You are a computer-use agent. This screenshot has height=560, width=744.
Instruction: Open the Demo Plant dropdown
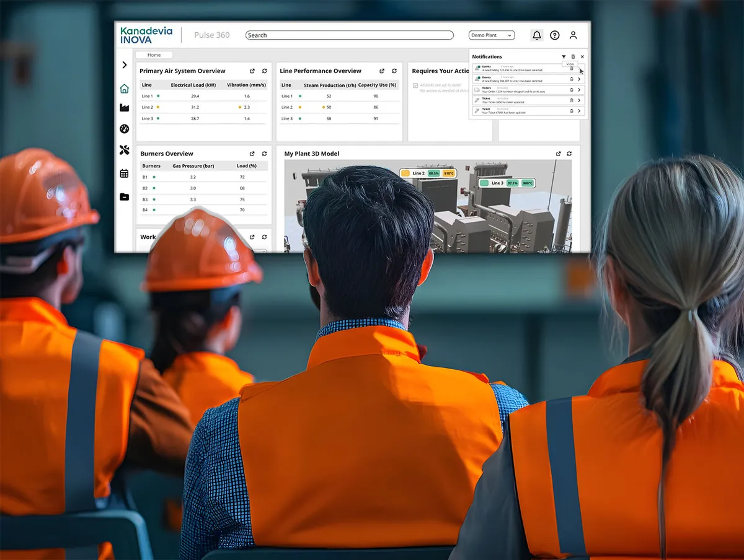492,35
